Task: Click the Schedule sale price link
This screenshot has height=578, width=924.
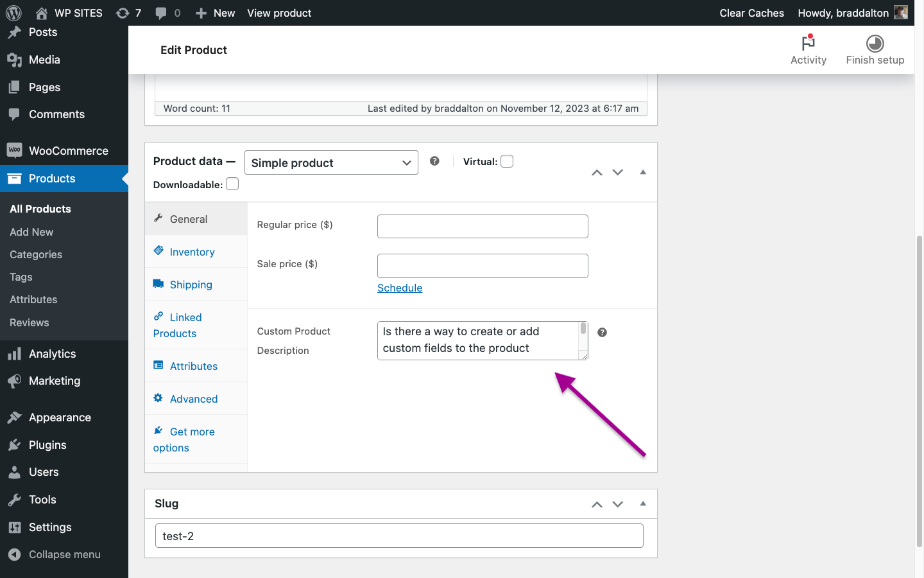Action: pos(399,288)
